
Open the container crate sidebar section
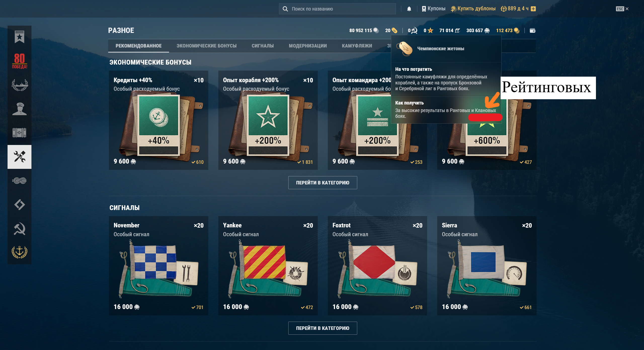click(19, 133)
